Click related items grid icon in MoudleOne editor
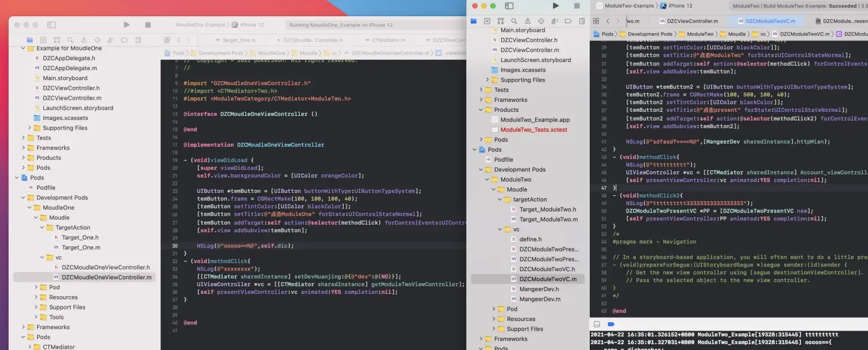The width and height of the screenshot is (868, 350). tap(167, 41)
